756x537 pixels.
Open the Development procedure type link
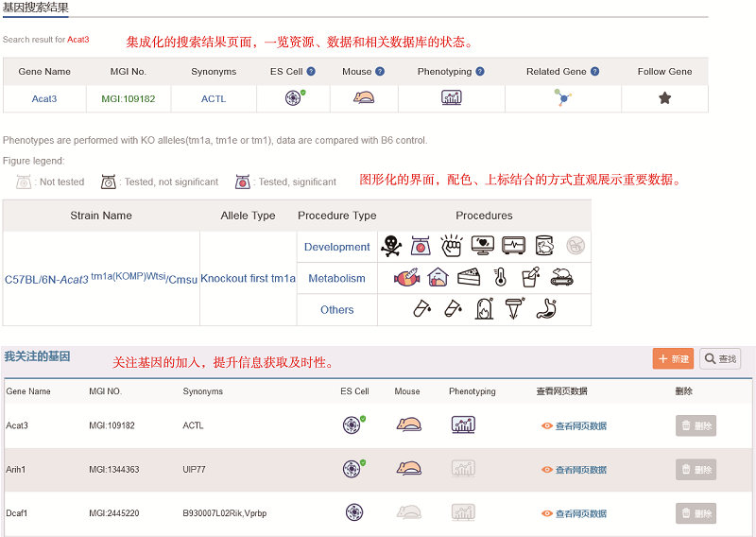pos(337,247)
